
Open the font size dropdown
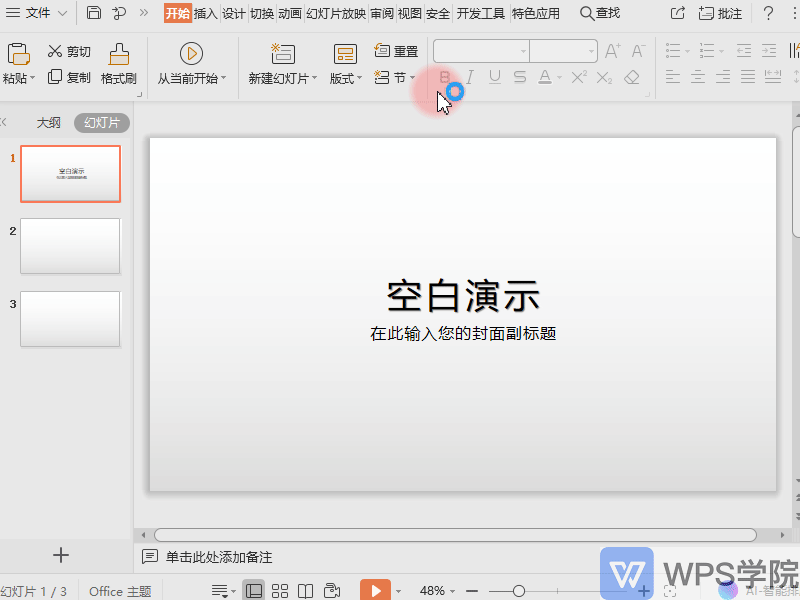pyautogui.click(x=590, y=50)
